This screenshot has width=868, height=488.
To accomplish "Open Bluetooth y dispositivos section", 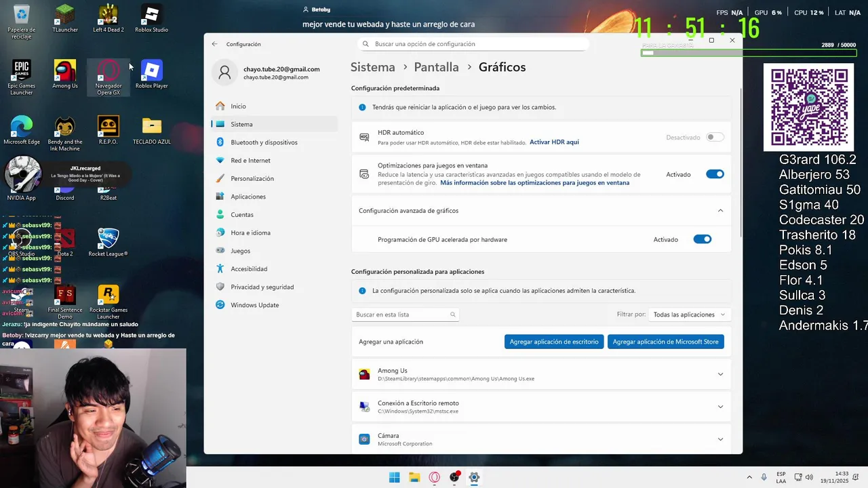I will (x=275, y=142).
